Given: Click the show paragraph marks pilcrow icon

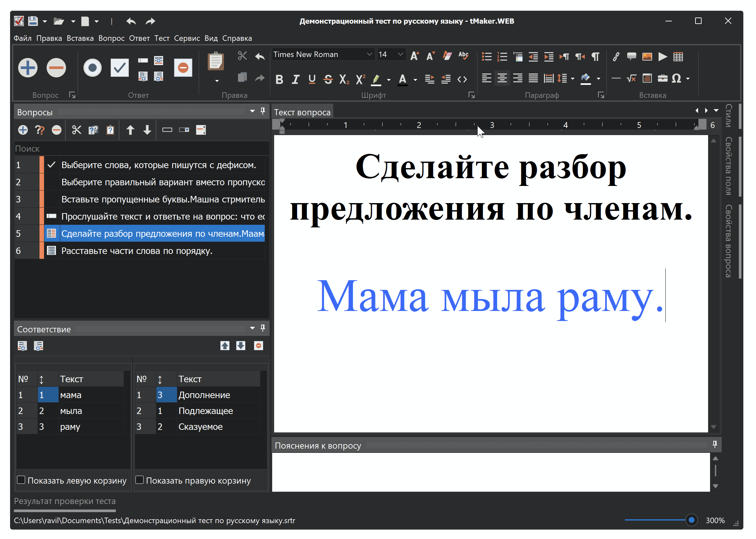Looking at the screenshot, I should click(x=596, y=57).
